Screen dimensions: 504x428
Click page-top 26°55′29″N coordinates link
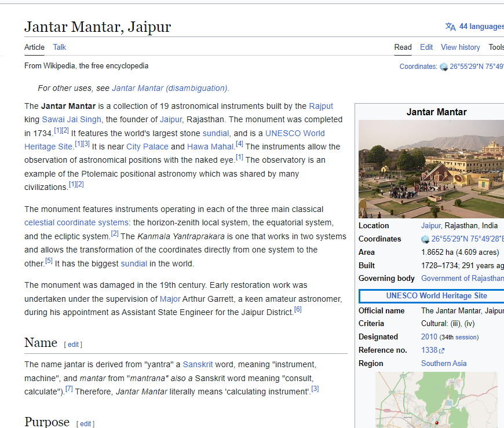click(x=477, y=67)
